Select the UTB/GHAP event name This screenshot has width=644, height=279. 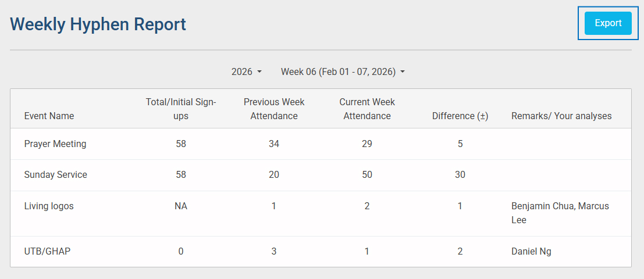(47, 252)
